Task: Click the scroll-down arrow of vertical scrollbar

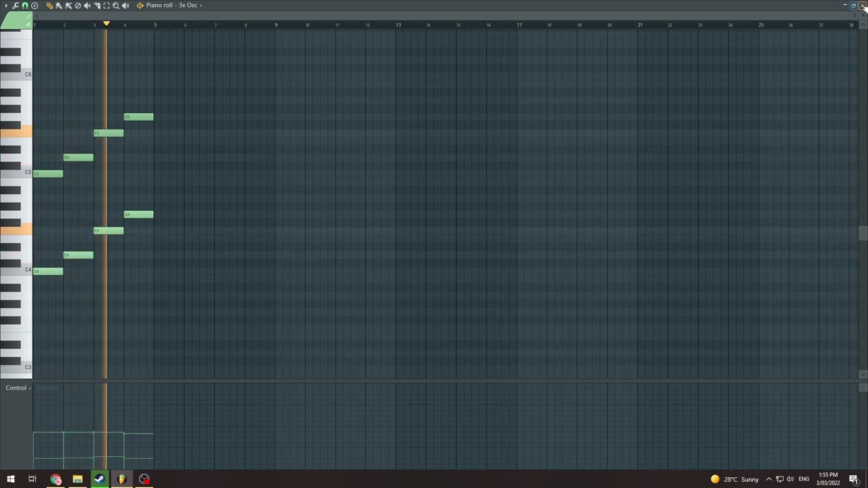Action: pos(863,374)
